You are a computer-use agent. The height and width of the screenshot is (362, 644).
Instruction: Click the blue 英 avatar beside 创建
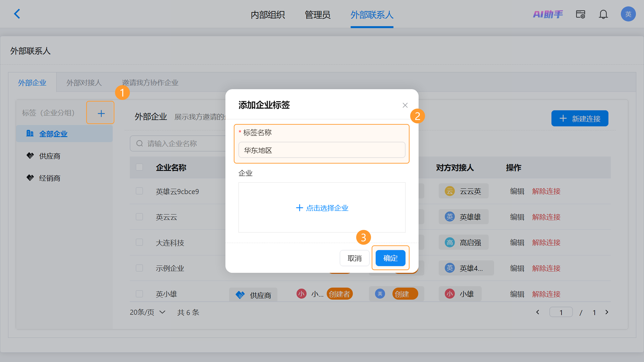pyautogui.click(x=380, y=294)
